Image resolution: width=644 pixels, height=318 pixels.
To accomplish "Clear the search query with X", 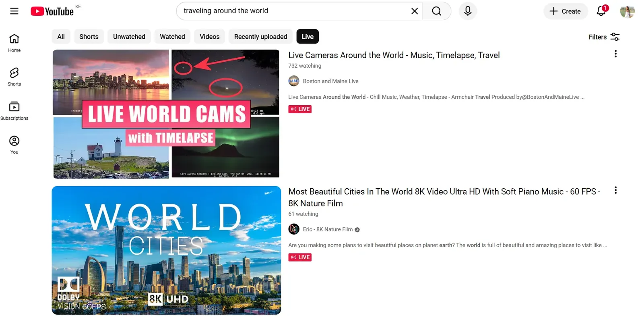I will 414,11.
